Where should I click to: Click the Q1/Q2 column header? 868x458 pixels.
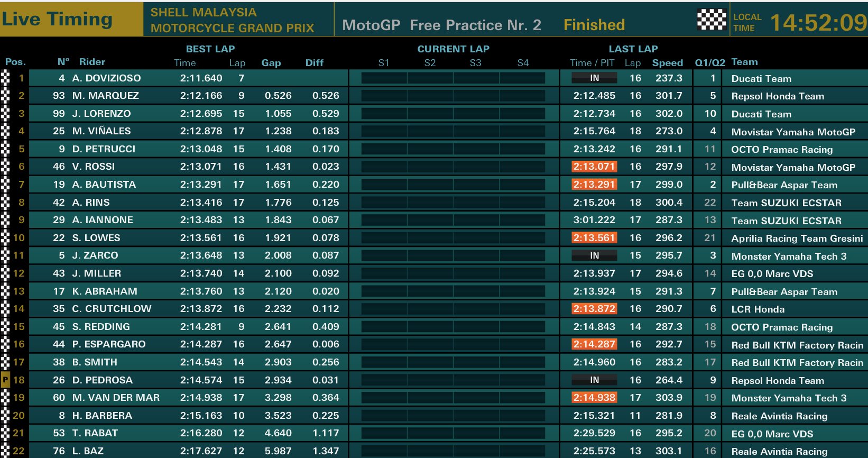[x=710, y=63]
